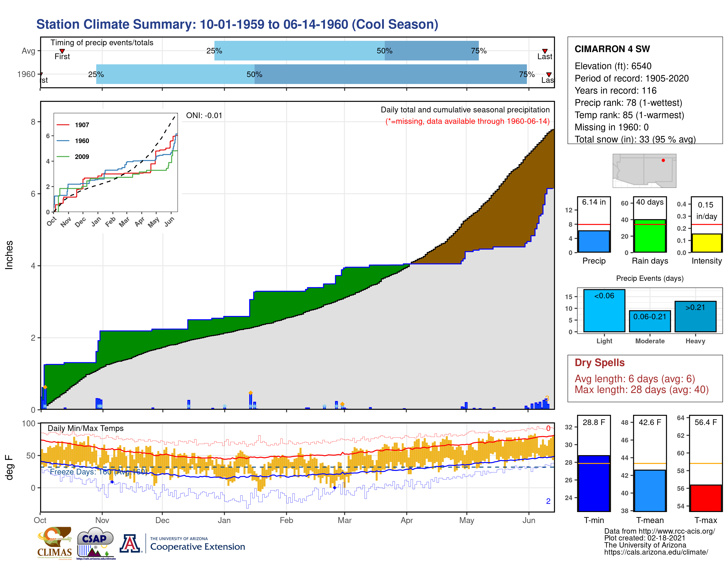The image size is (728, 563).
Task: Click the Dry Spells heading
Action: (x=599, y=363)
